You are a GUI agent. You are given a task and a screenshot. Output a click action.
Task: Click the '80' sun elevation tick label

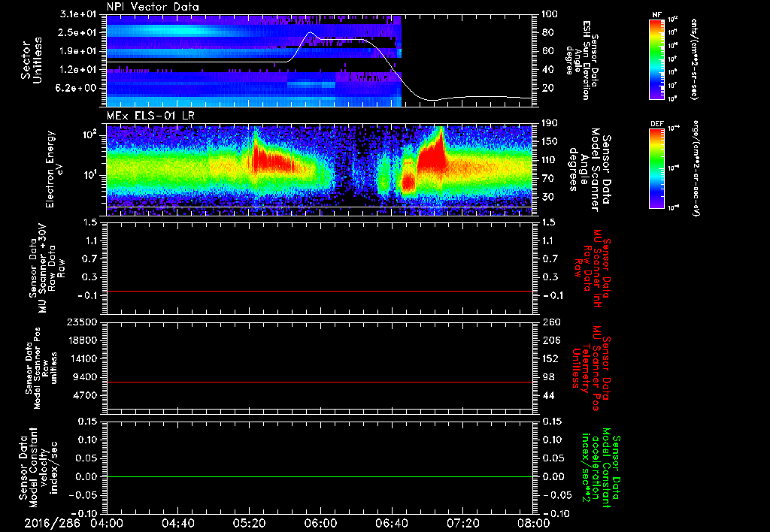pos(547,33)
